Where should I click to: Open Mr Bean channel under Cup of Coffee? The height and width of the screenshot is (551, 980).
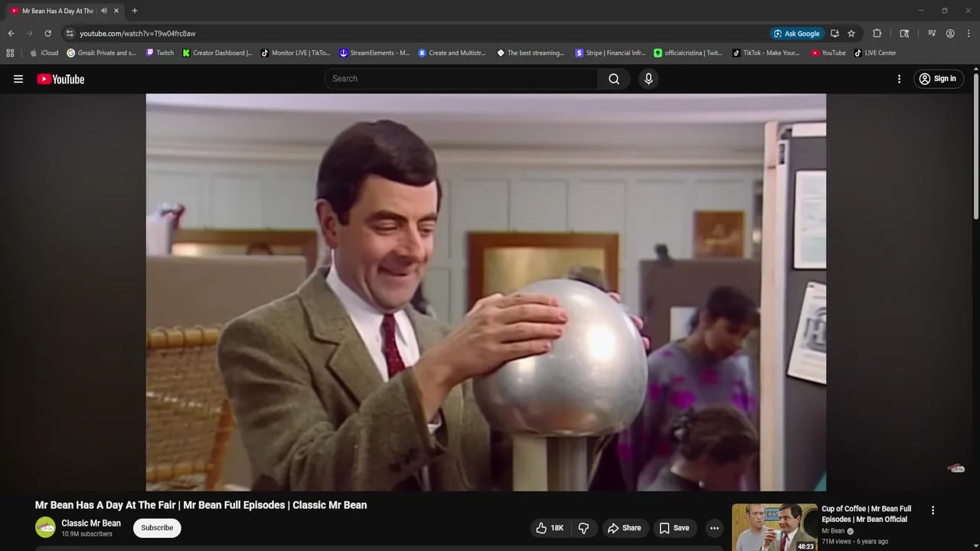click(x=833, y=531)
